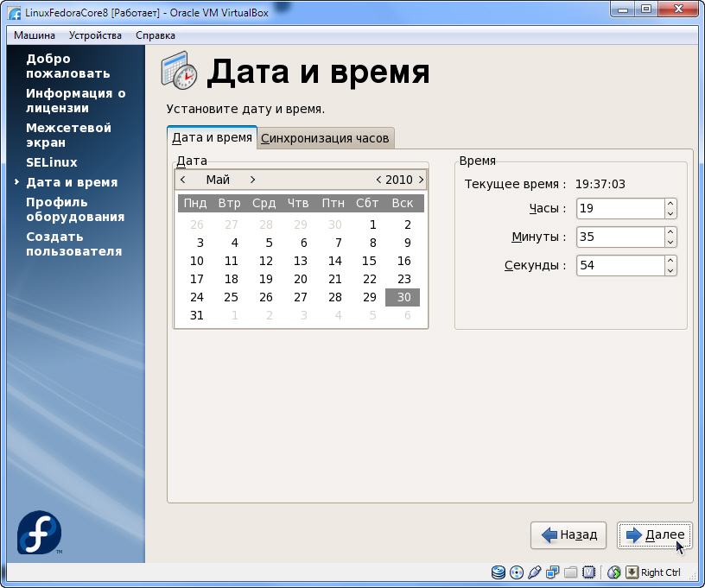
Task: Click the Минуты input field
Action: click(x=620, y=237)
